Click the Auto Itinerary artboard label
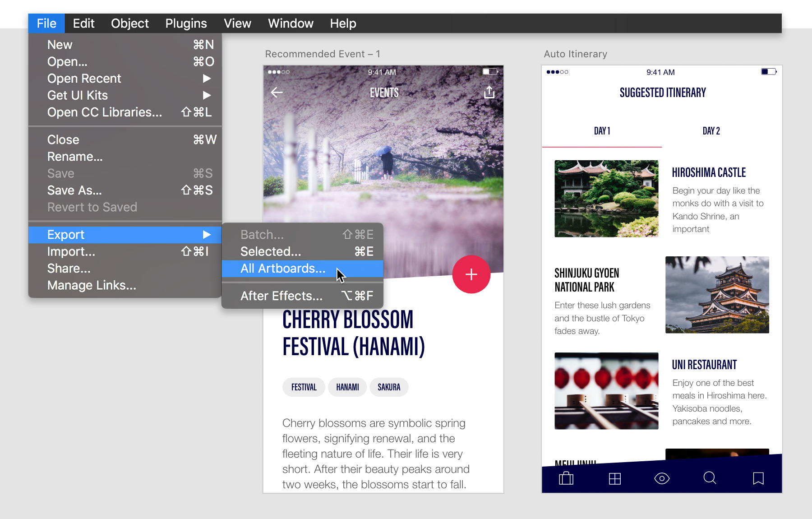This screenshot has height=519, width=812. 575,54
